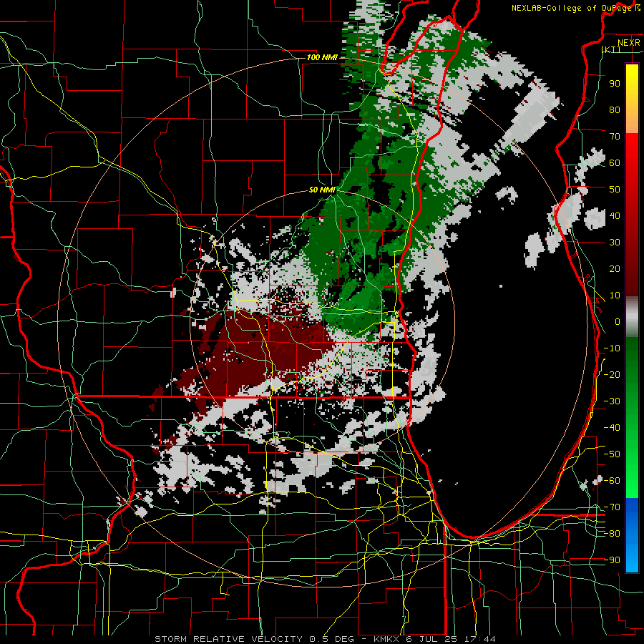The height and width of the screenshot is (644, 644).
Task: Click the "[KT]" units label
Action: pyautogui.click(x=611, y=49)
